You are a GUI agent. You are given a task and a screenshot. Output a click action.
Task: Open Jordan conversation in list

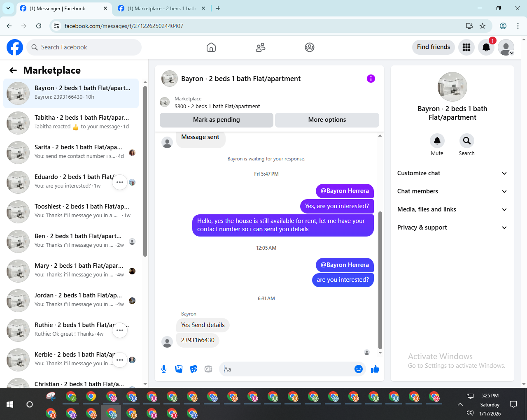tap(71, 301)
